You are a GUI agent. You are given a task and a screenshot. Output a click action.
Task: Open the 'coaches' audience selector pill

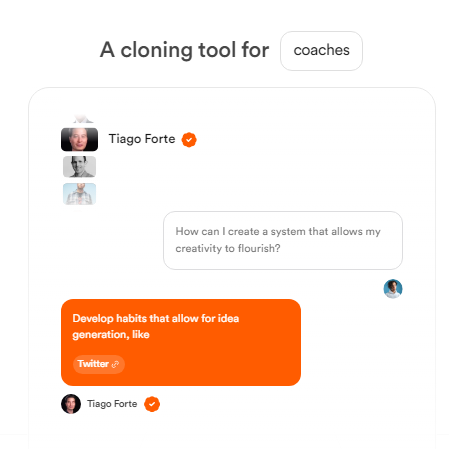pos(321,51)
